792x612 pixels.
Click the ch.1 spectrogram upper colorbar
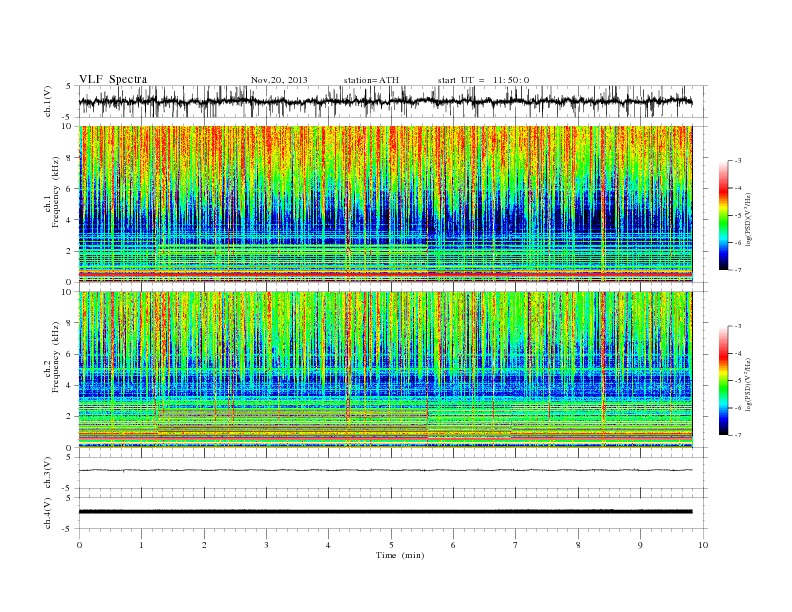click(x=723, y=216)
